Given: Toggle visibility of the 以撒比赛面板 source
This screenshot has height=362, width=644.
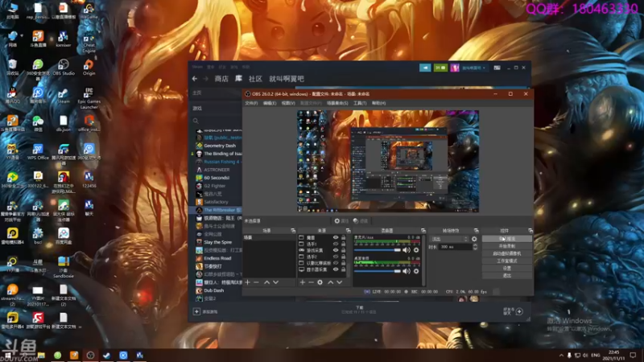Looking at the screenshot, I should (x=336, y=263).
